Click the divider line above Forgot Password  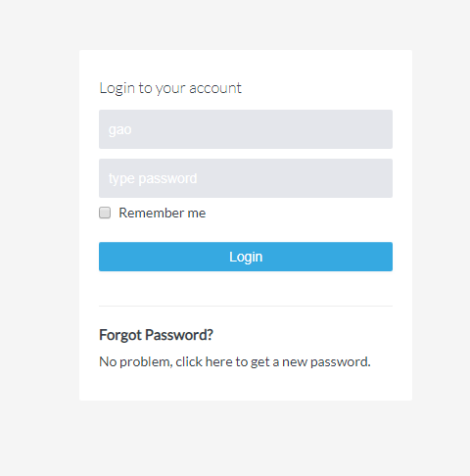246,307
